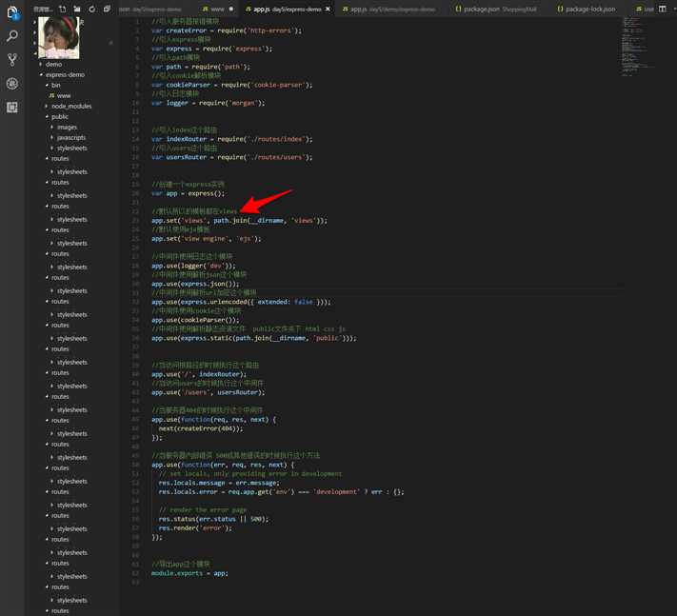Click the res.locals.message line
Screen dimensions: 677x616
(x=219, y=483)
